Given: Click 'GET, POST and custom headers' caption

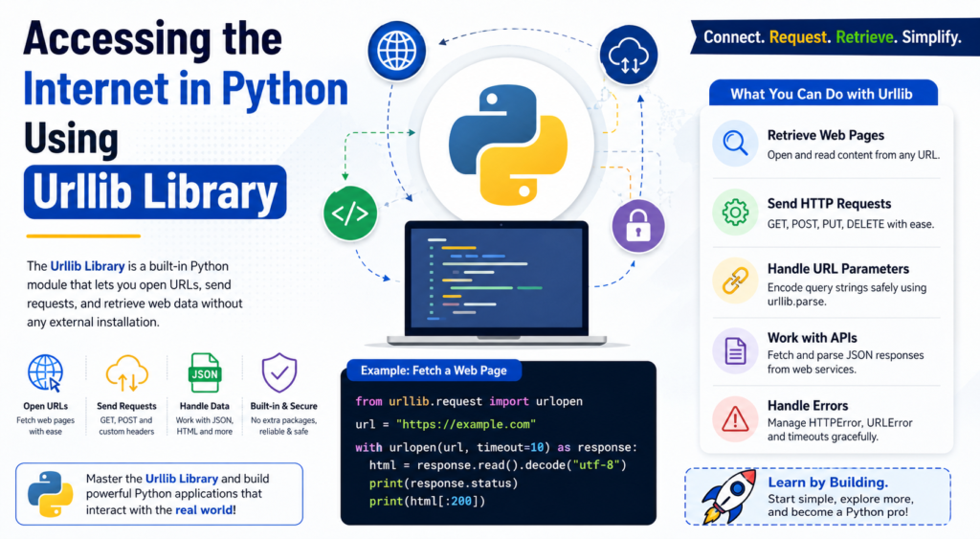Looking at the screenshot, I should [127, 426].
